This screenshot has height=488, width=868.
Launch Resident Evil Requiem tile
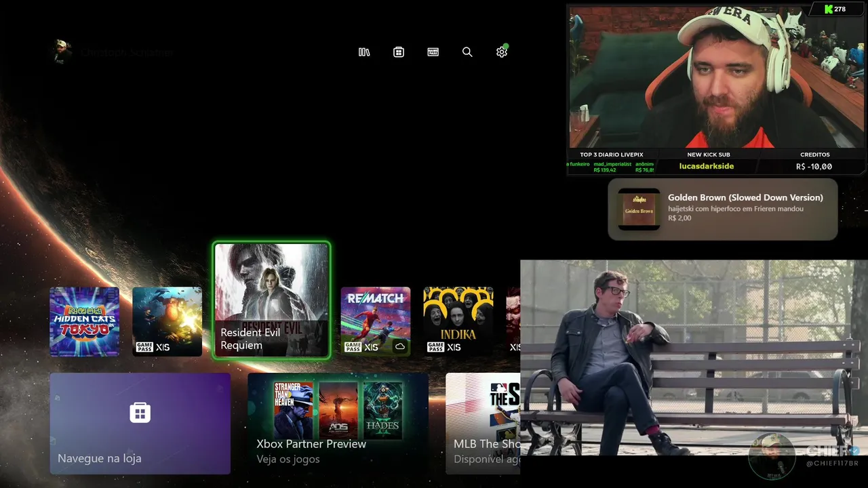tap(271, 300)
